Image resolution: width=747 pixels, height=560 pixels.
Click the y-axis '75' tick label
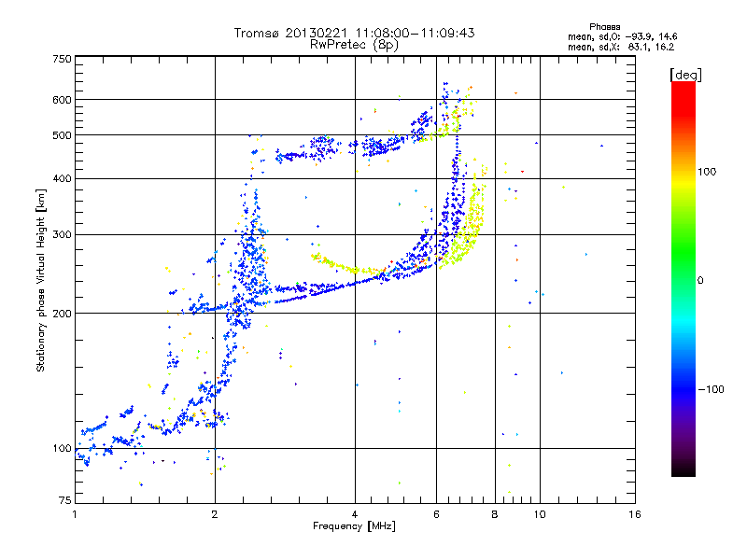(65, 500)
